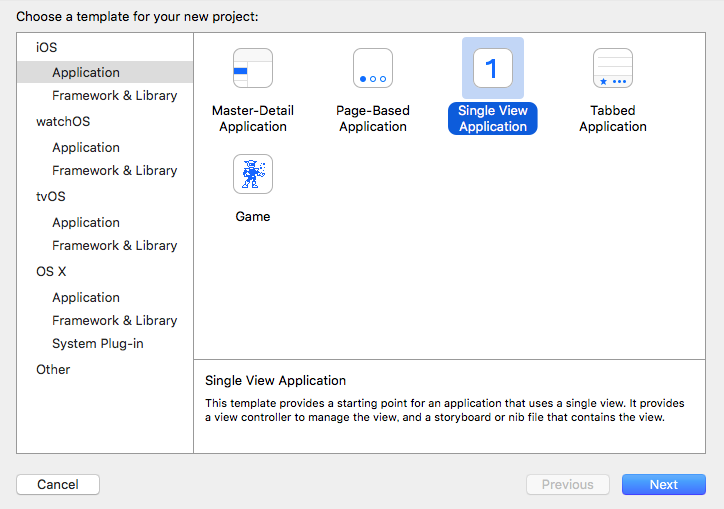Open Framework & Library under iOS
The width and height of the screenshot is (724, 509).
(115, 96)
